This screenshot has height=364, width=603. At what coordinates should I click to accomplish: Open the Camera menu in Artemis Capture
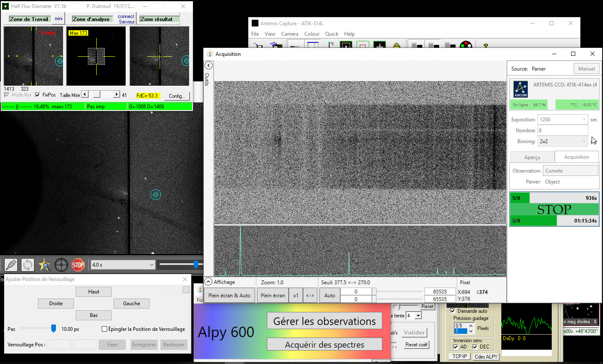click(x=290, y=34)
